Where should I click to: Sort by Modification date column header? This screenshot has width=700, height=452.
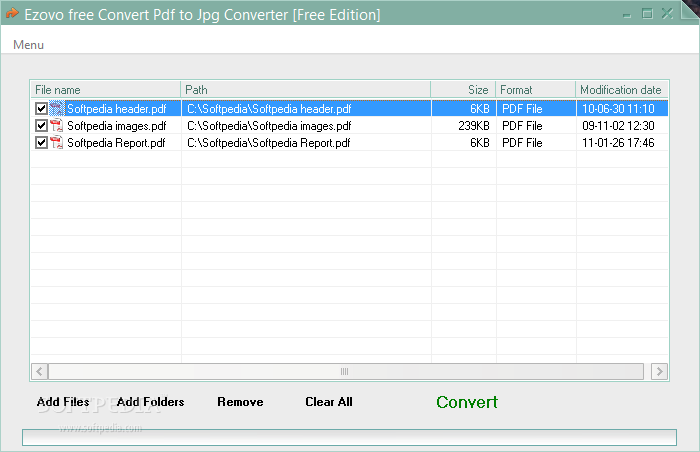(622, 90)
